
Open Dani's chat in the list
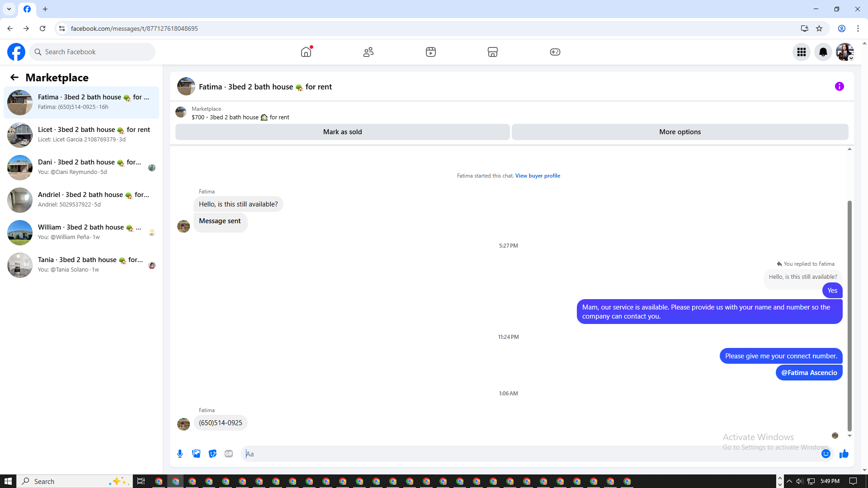click(81, 168)
